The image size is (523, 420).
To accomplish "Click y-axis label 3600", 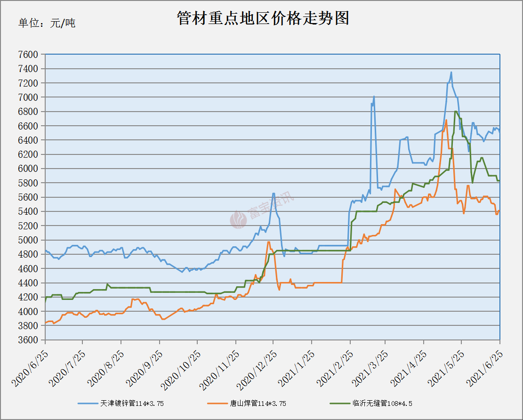I will (28, 340).
